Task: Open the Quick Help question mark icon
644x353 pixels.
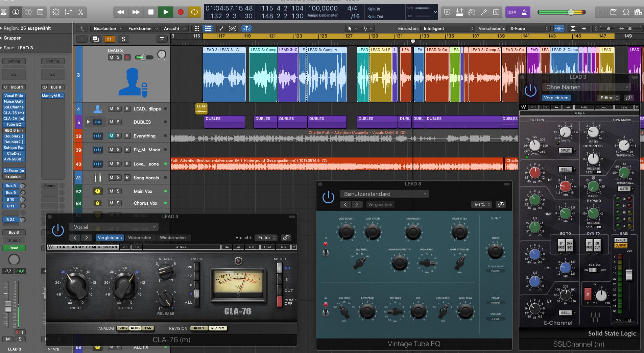Action: (x=28, y=12)
